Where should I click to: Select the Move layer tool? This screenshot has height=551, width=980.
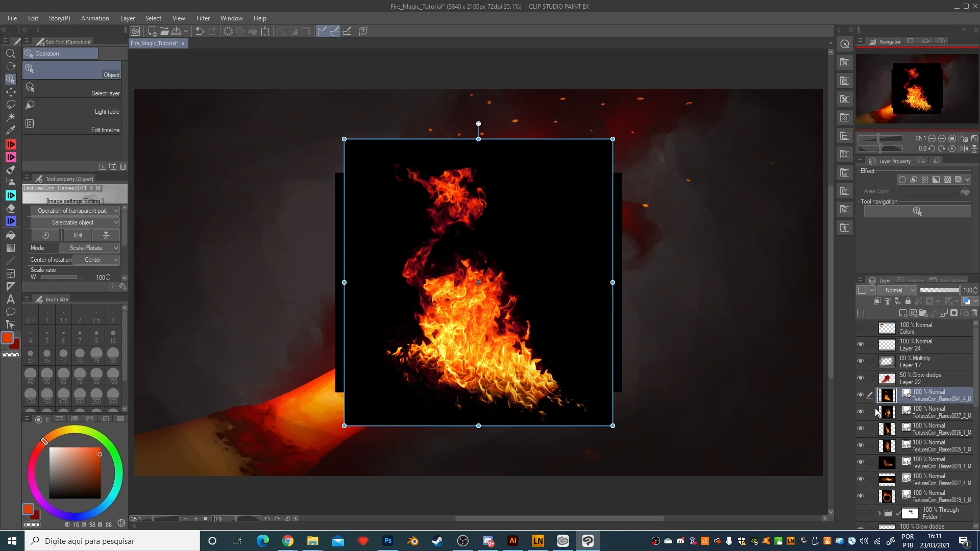[x=10, y=92]
